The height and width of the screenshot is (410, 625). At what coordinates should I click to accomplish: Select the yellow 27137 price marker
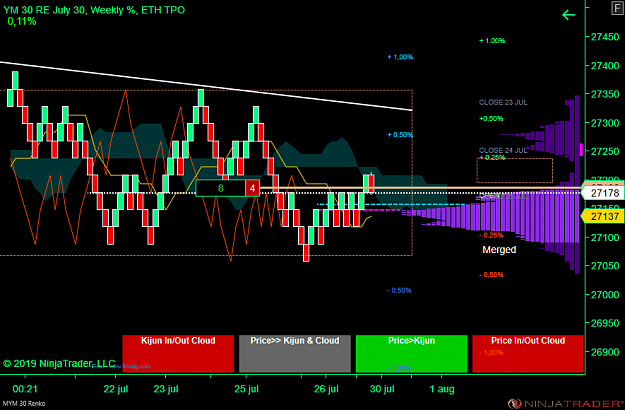(x=603, y=216)
